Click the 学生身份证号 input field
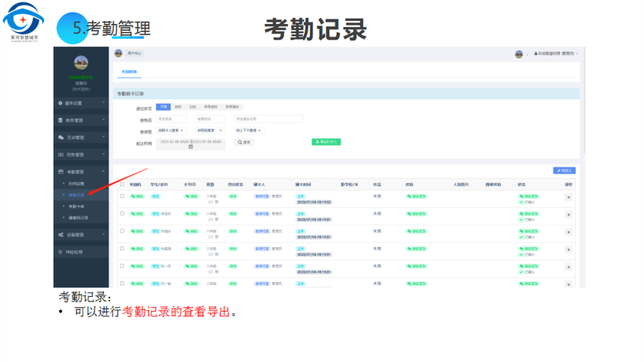Screen dimensions: 644x362 pyautogui.click(x=269, y=119)
